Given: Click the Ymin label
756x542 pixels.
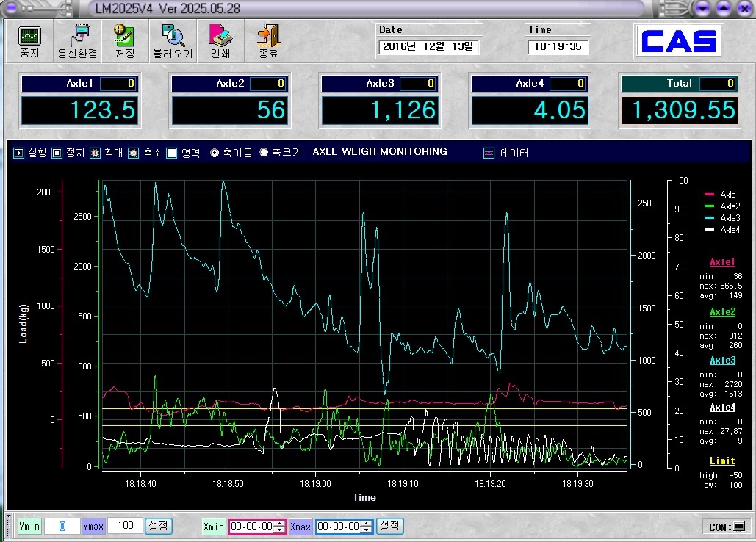Looking at the screenshot, I should (x=29, y=526).
